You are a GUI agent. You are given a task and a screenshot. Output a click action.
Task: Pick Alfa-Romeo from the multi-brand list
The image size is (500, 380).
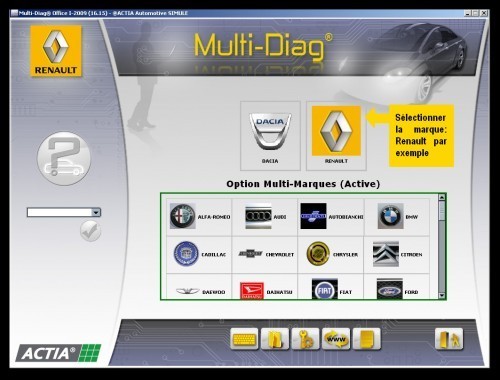(199, 217)
